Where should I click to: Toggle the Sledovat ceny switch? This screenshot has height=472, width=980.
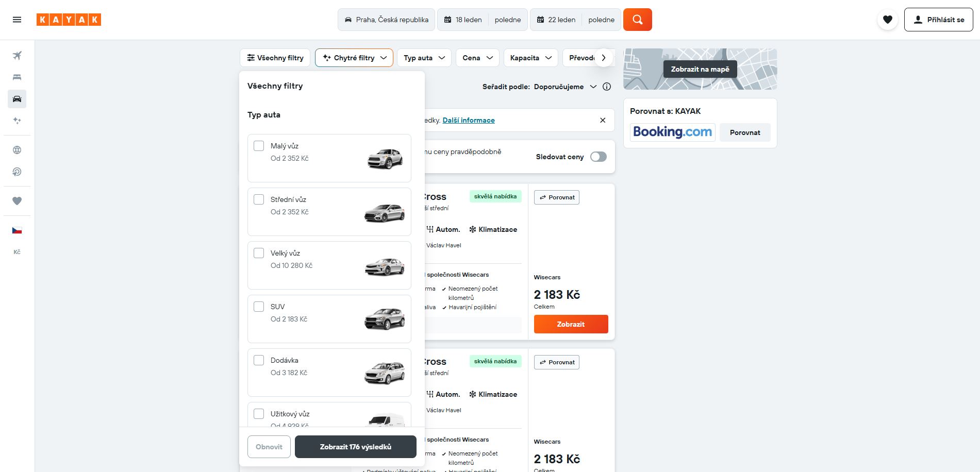pyautogui.click(x=599, y=157)
